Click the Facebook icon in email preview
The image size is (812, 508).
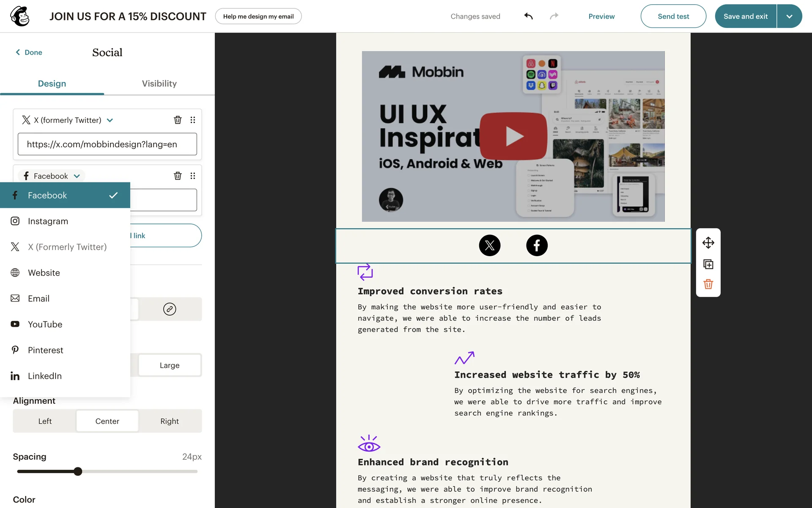(537, 246)
